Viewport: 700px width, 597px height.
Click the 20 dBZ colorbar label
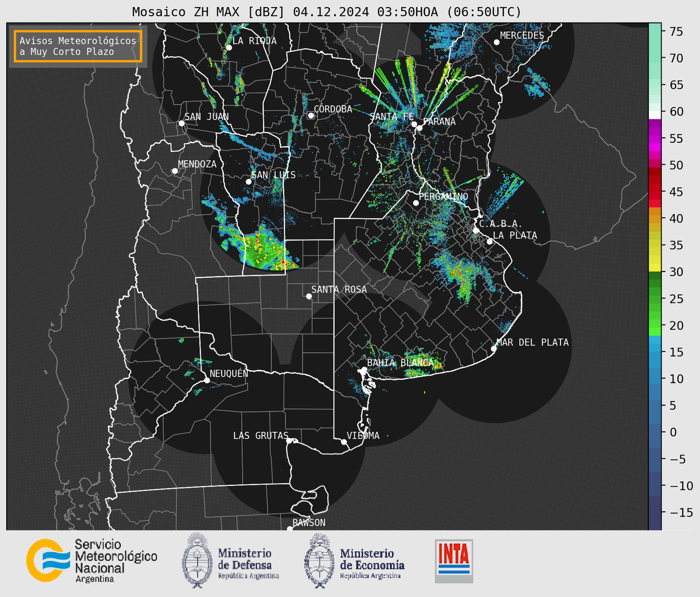pos(676,325)
